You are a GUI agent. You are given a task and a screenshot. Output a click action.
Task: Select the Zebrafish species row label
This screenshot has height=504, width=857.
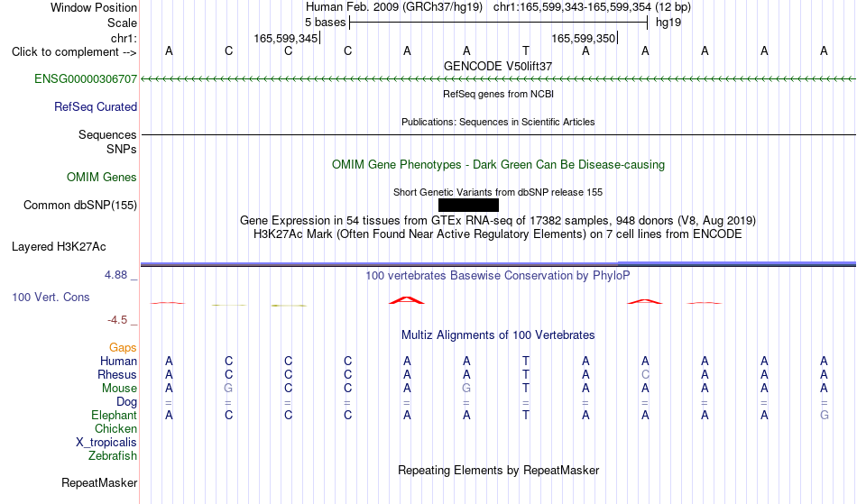[113, 456]
